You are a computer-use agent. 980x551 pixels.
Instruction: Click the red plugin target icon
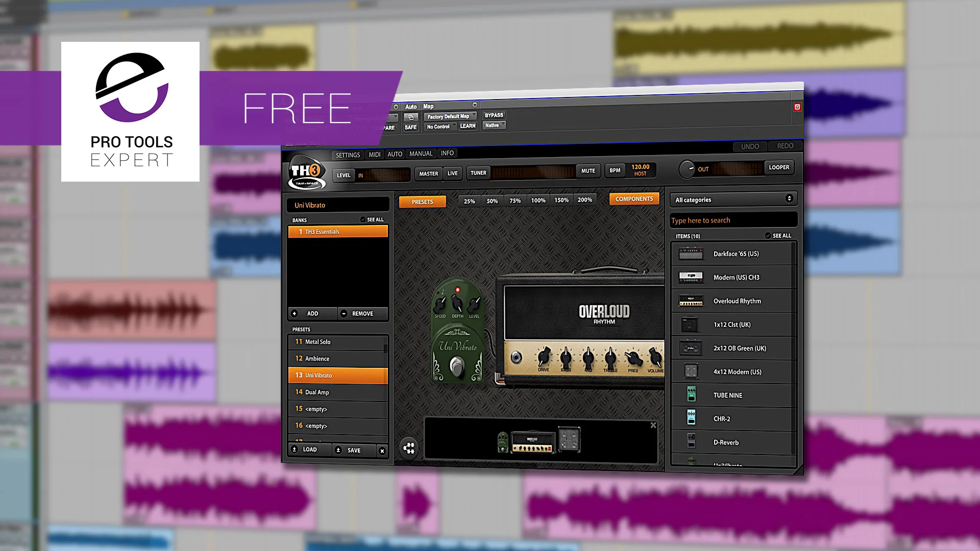pos(797,107)
